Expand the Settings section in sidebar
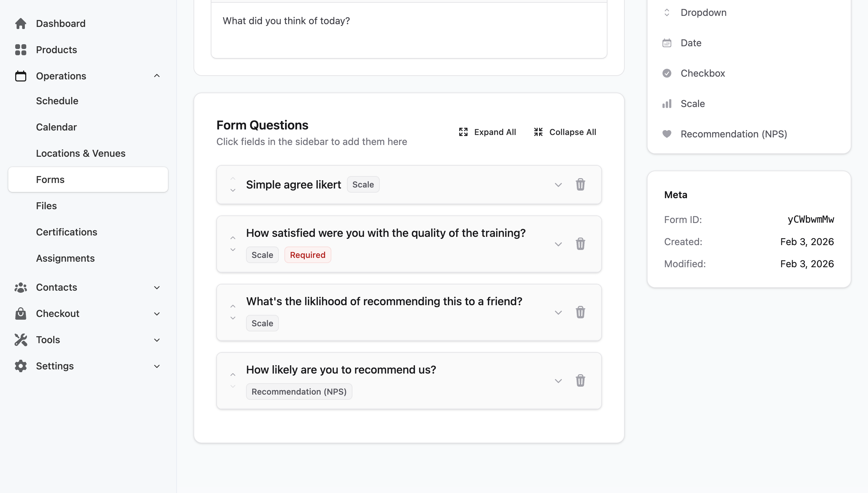 click(x=157, y=366)
